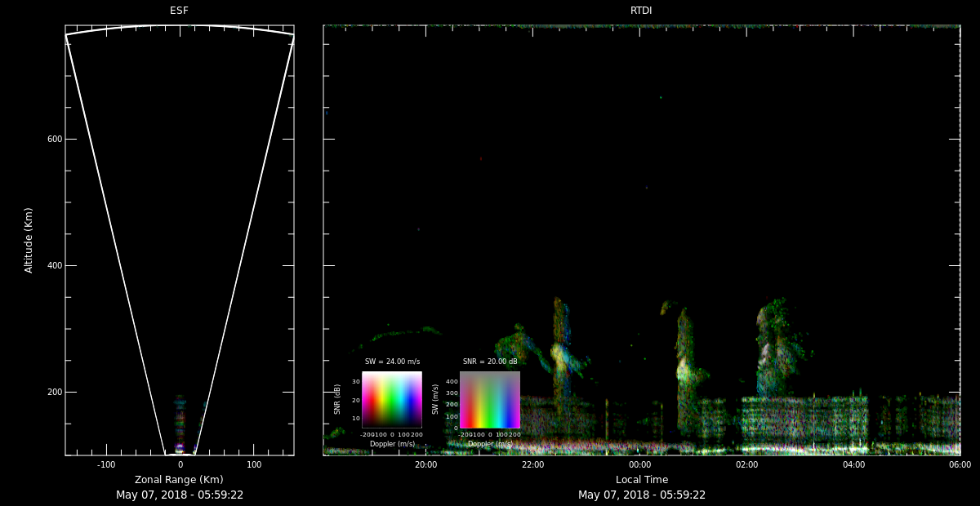Click the SW (m/s) legend axis label

[x=435, y=399]
